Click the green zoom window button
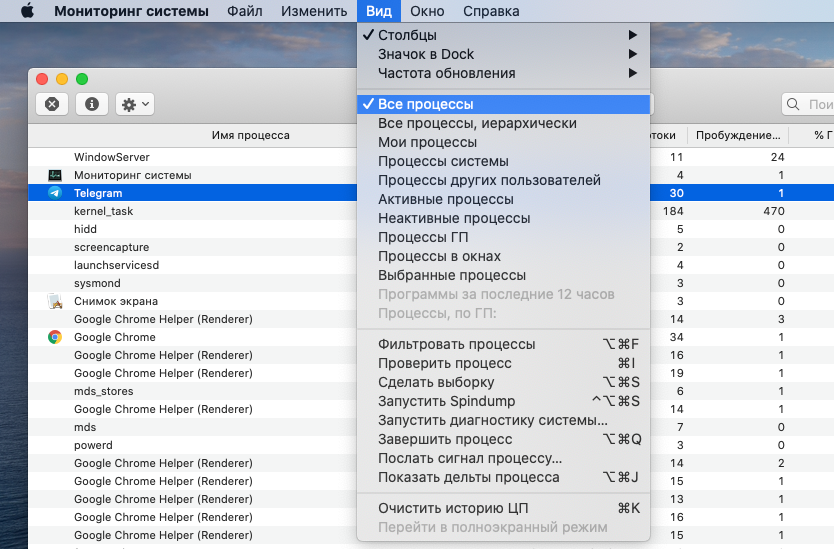The height and width of the screenshot is (549, 834). click(82, 79)
